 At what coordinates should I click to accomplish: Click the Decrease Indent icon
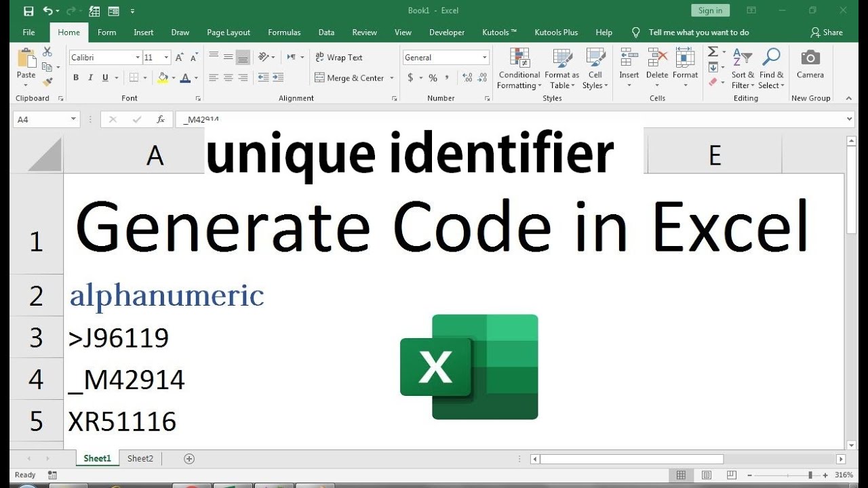264,77
